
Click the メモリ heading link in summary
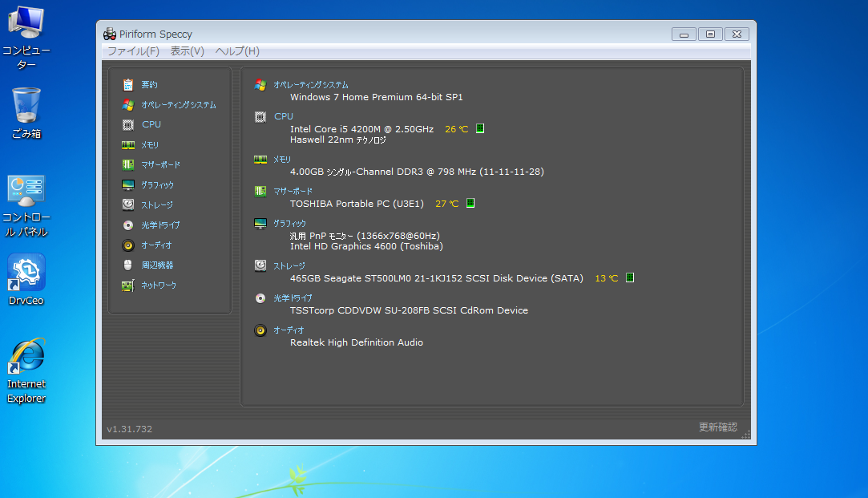click(282, 160)
